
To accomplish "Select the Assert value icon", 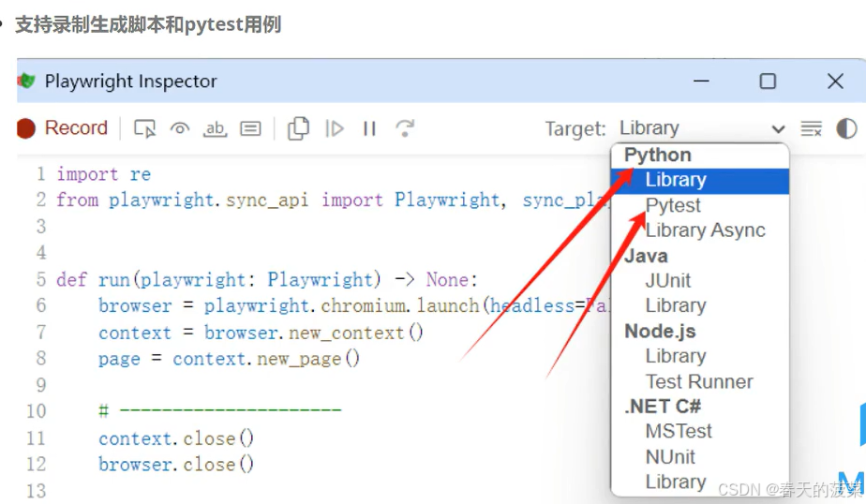I will [x=250, y=128].
